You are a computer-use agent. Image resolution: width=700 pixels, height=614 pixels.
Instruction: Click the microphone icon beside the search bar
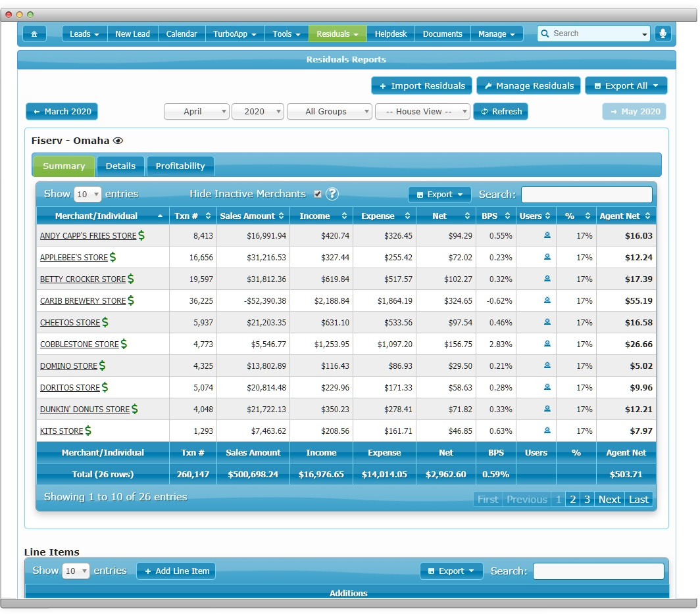[x=664, y=34]
